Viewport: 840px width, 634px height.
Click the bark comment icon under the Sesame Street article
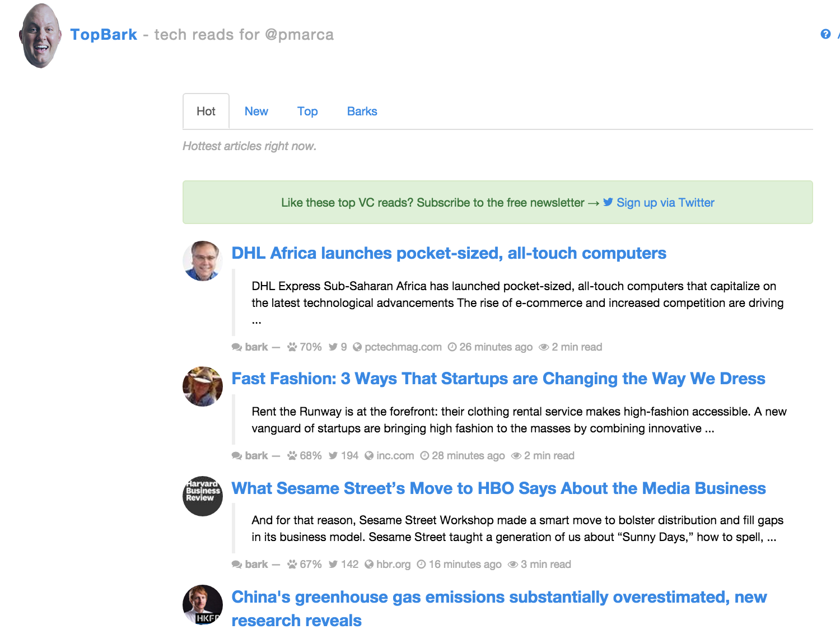(237, 565)
